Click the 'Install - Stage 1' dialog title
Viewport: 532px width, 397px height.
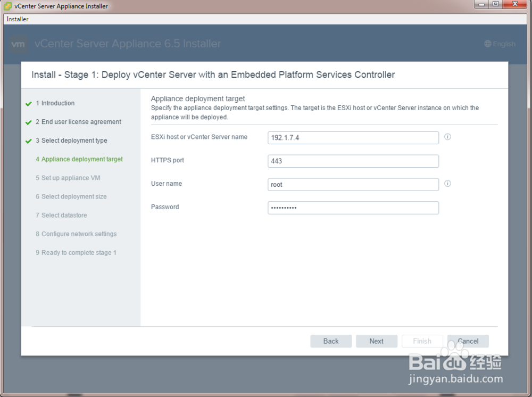click(x=213, y=75)
